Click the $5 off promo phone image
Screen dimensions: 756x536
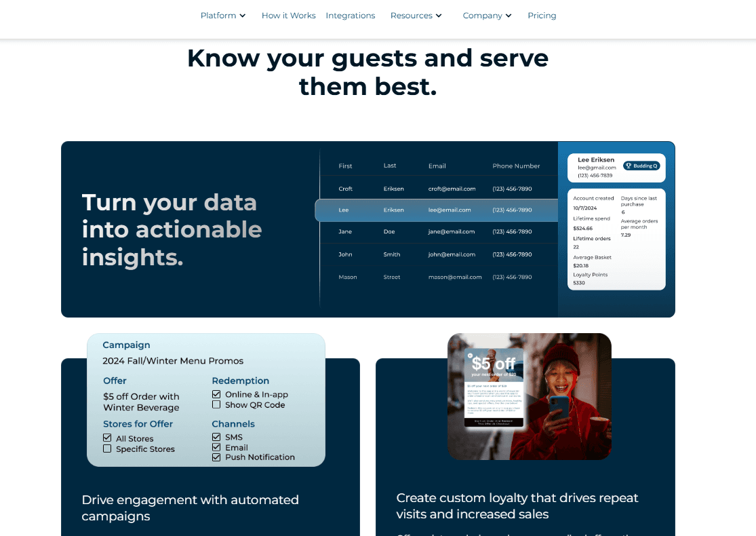pyautogui.click(x=529, y=396)
